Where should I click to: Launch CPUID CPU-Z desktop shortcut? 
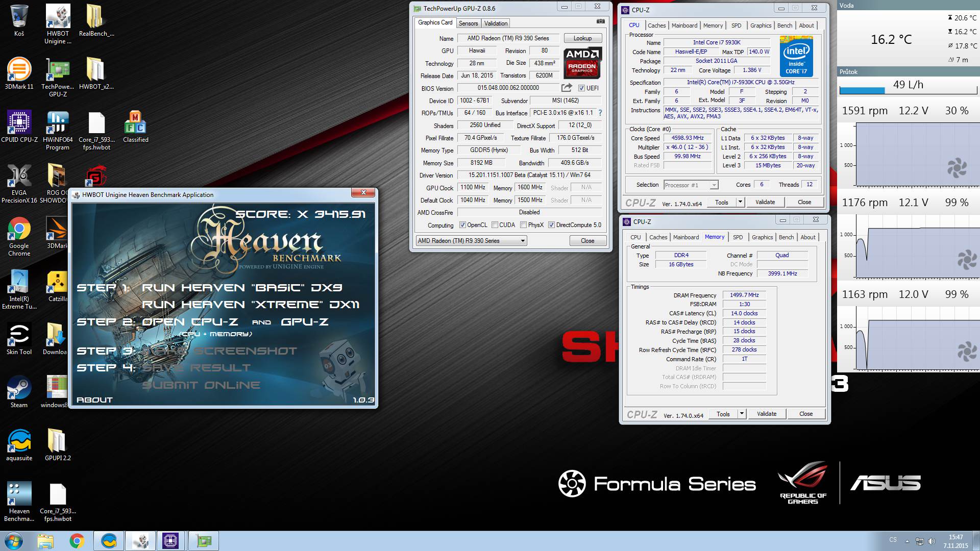19,127
